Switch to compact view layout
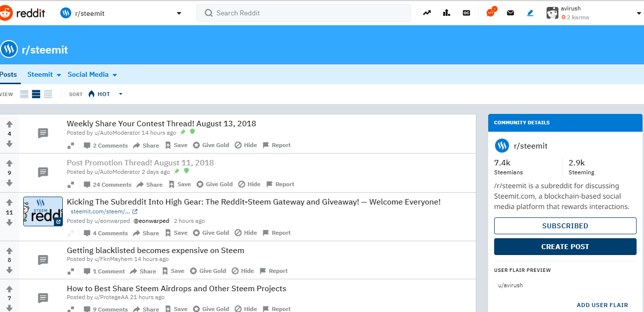644x312 pixels. tap(48, 94)
